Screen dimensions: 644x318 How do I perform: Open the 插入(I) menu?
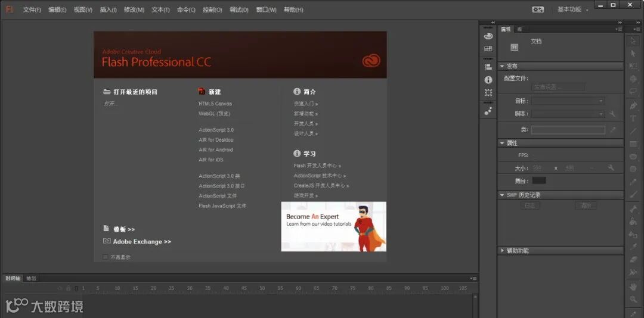[x=109, y=10]
